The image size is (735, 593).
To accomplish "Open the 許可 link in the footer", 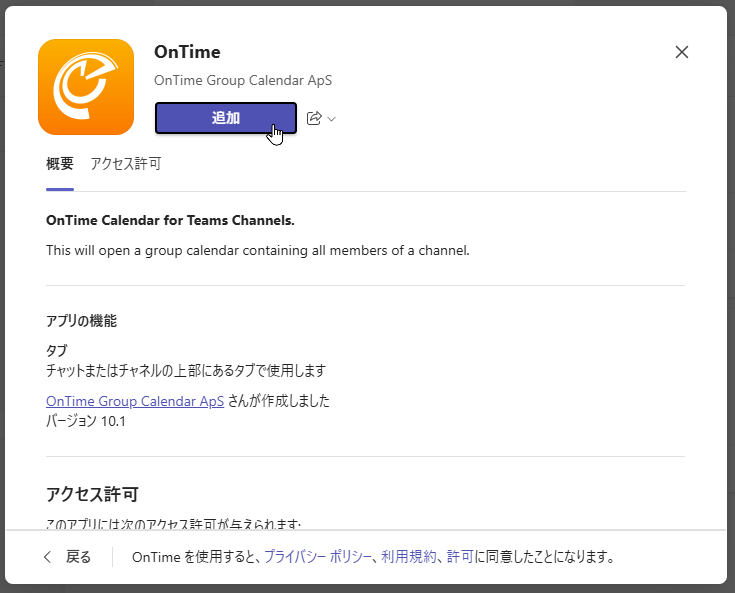I will pyautogui.click(x=460, y=557).
